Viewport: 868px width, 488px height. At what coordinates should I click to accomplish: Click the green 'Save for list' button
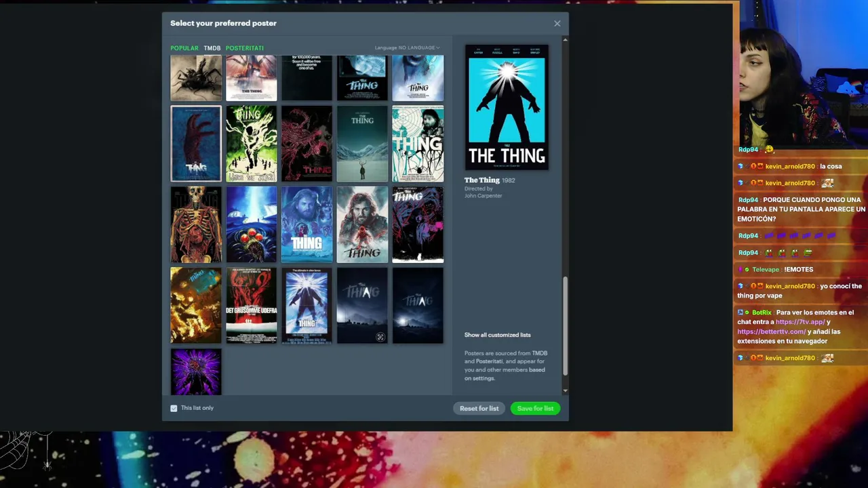[535, 408]
